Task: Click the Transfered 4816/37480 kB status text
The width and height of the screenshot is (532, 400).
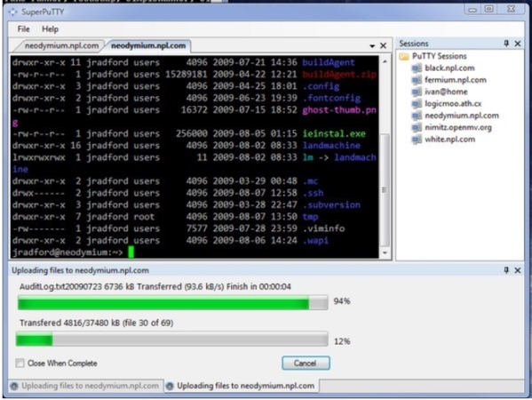Action: point(96,323)
